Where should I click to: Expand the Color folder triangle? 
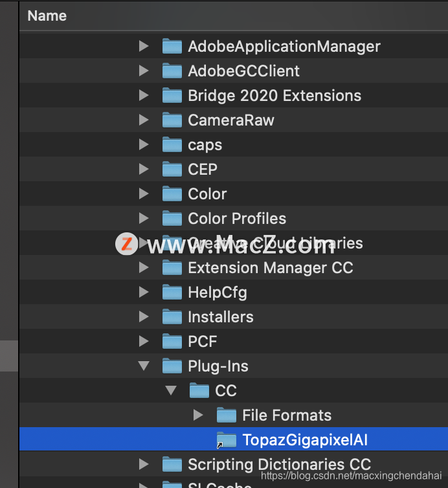144,194
